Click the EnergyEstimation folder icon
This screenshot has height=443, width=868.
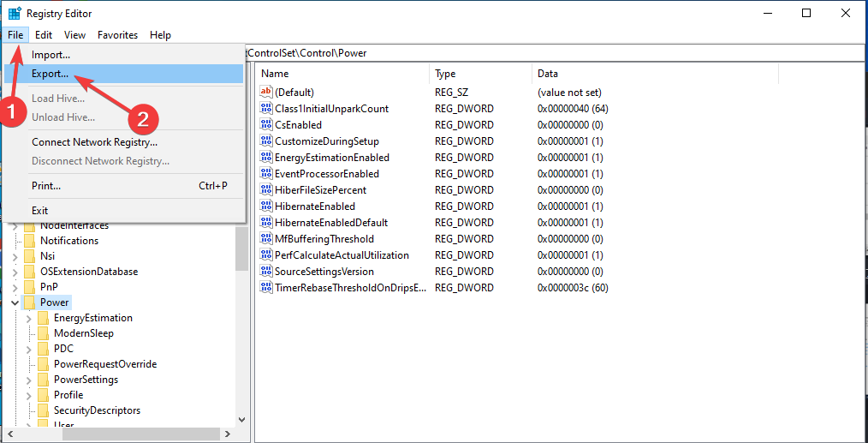pos(44,318)
